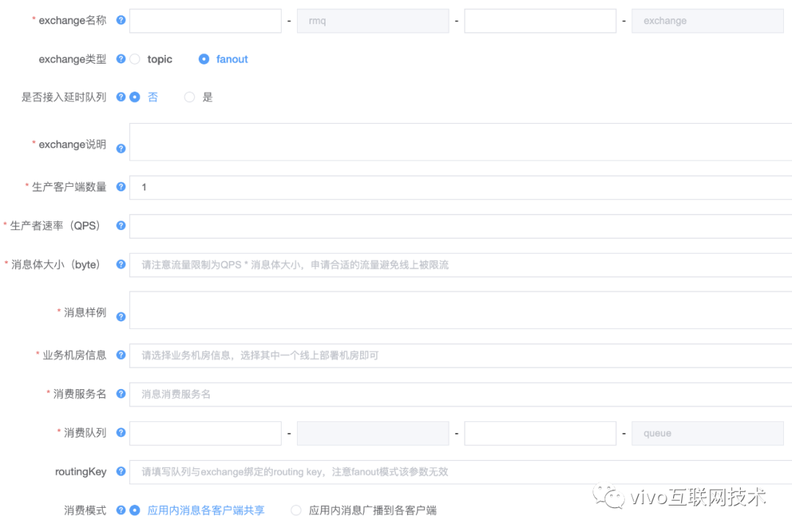Screen dimensions: 792x532
Task: Focus the 消息样例 text area
Action: [x=461, y=310]
